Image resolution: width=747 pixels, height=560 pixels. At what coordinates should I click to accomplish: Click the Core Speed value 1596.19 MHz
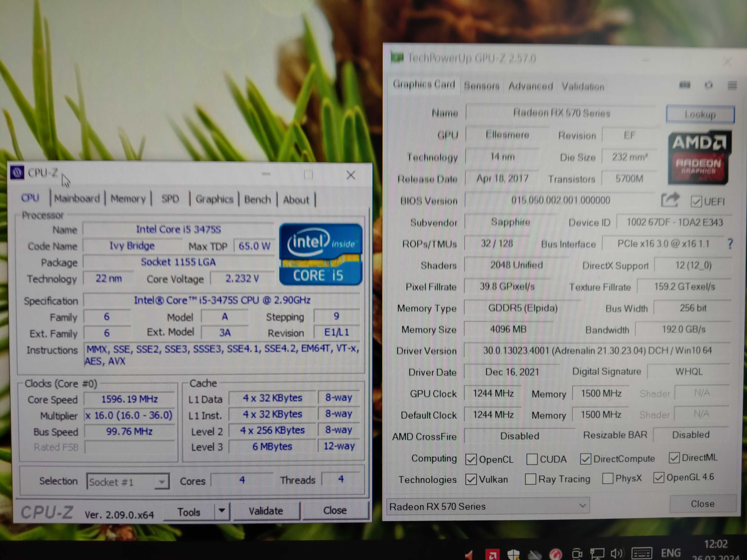(x=129, y=399)
